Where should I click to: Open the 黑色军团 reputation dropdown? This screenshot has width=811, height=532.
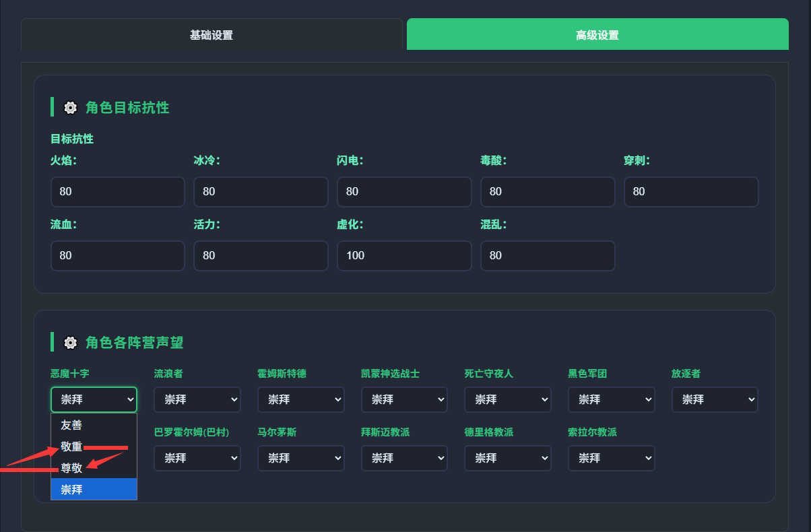612,399
